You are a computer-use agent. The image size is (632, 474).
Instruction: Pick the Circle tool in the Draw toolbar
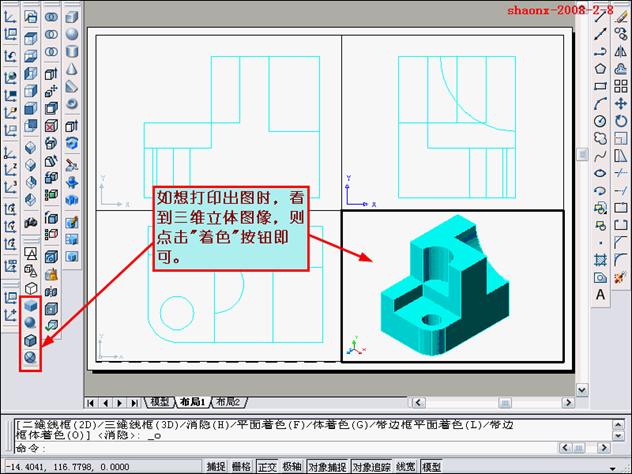point(600,121)
